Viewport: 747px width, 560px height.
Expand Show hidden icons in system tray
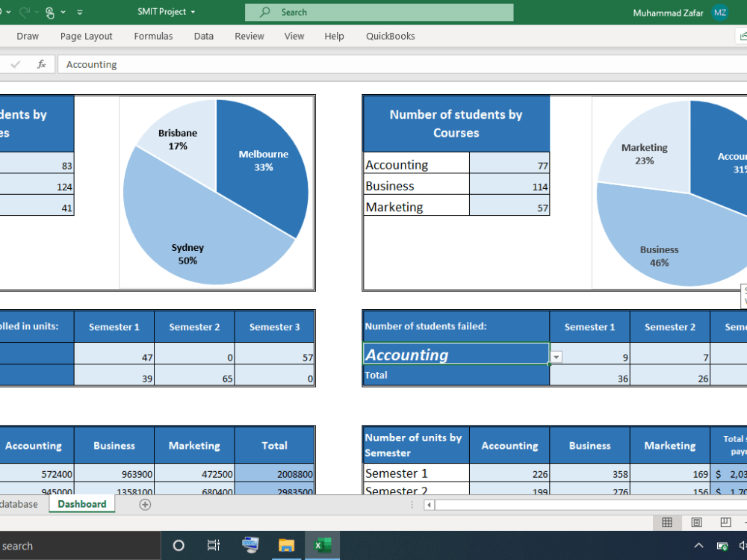(x=698, y=545)
